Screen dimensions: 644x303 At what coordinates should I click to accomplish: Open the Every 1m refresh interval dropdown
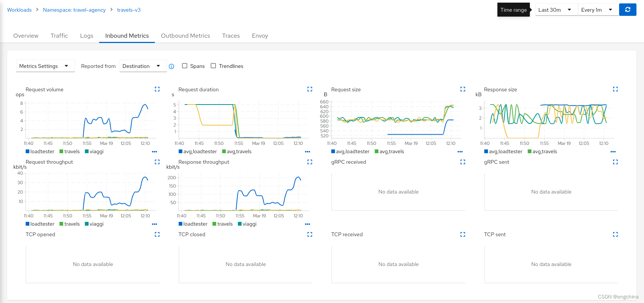tap(598, 10)
